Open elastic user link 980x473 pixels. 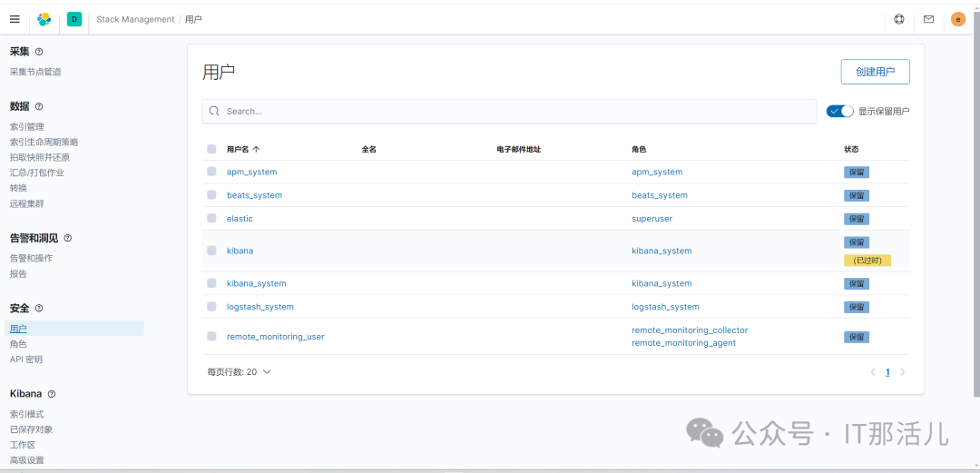click(x=240, y=219)
